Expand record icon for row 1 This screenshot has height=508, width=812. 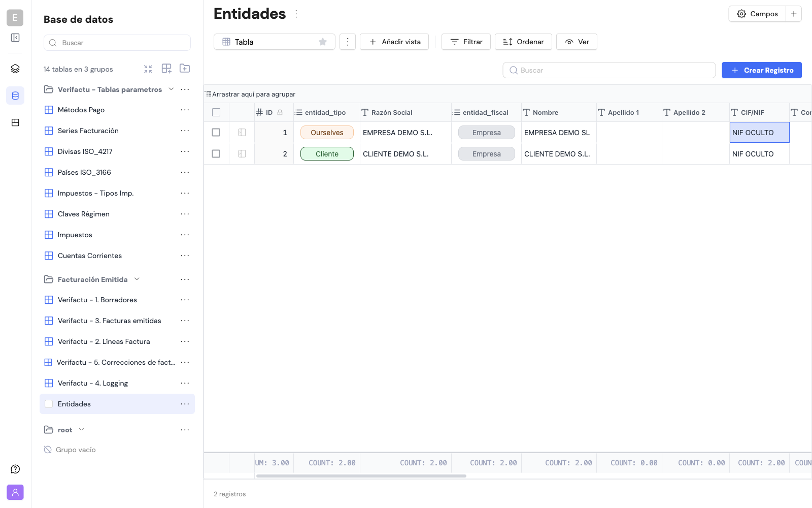pos(242,133)
